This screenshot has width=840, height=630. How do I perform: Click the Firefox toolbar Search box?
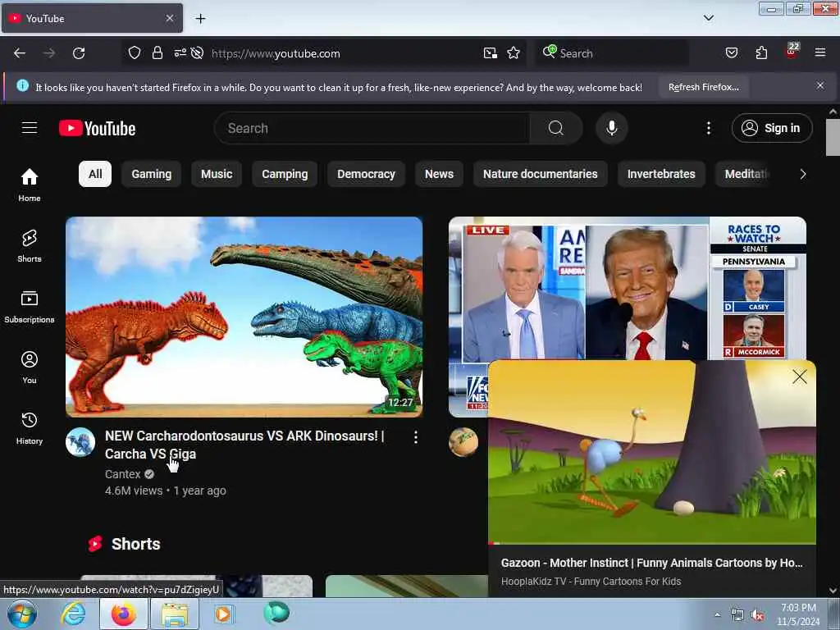click(612, 53)
